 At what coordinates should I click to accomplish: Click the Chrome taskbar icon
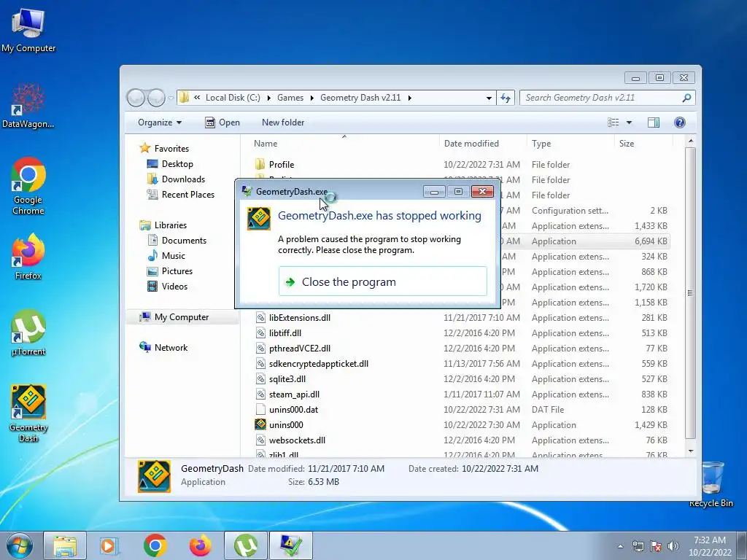tap(155, 545)
